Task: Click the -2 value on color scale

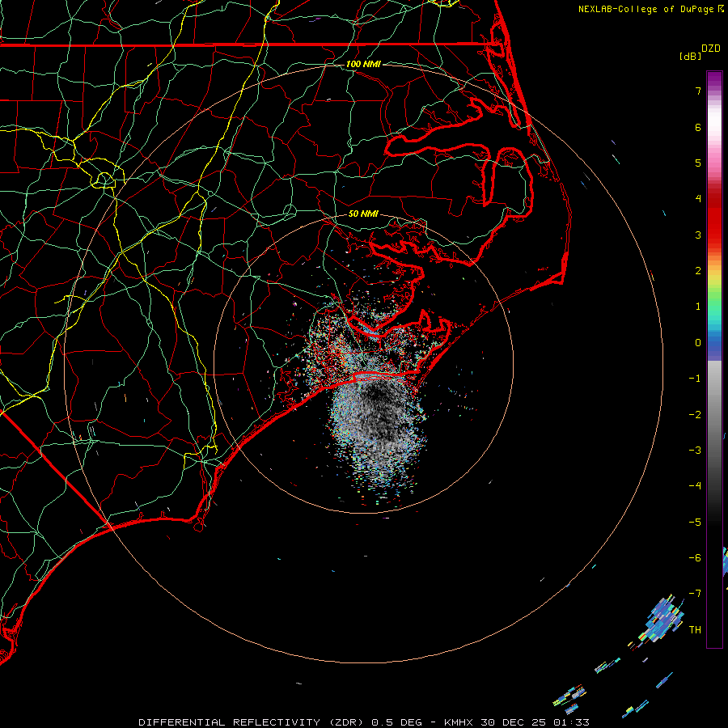Action: [695, 415]
